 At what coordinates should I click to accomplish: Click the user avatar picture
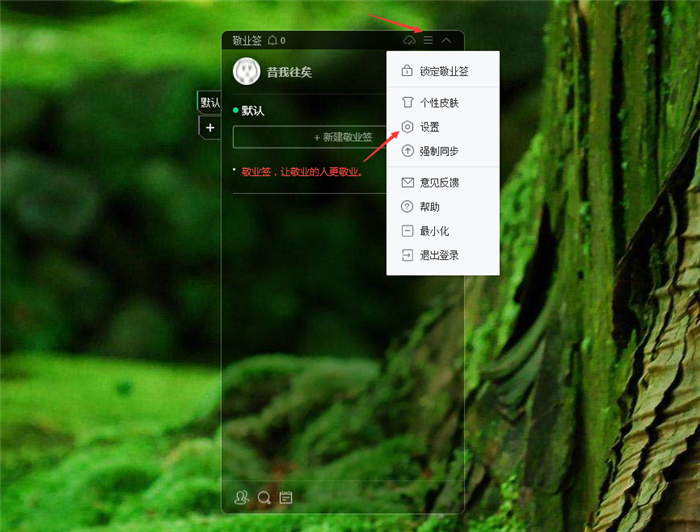[246, 71]
